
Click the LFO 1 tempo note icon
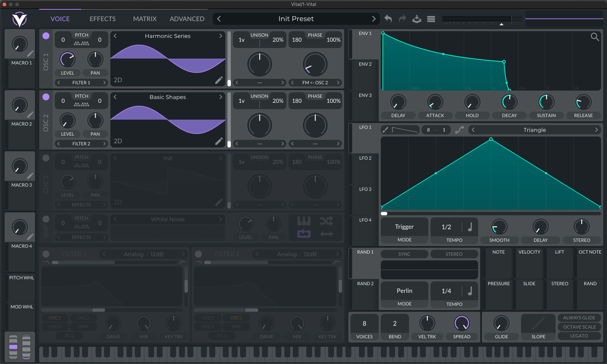[x=470, y=227]
